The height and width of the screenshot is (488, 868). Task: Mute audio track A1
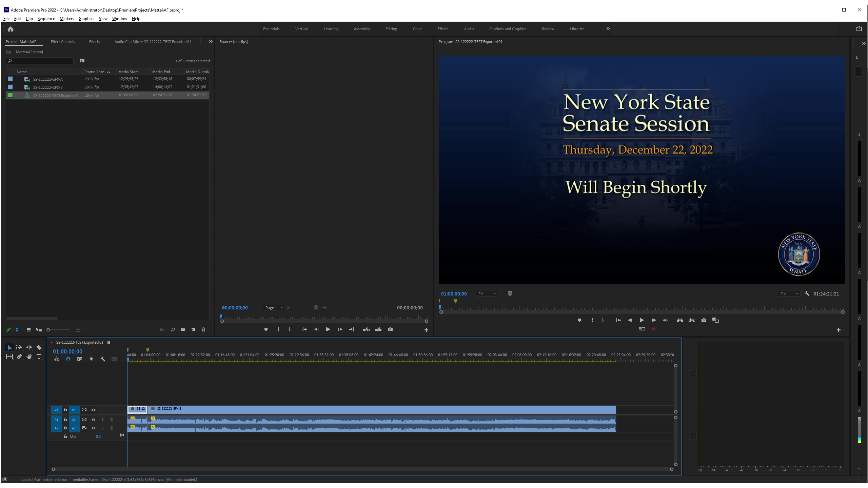coord(94,420)
